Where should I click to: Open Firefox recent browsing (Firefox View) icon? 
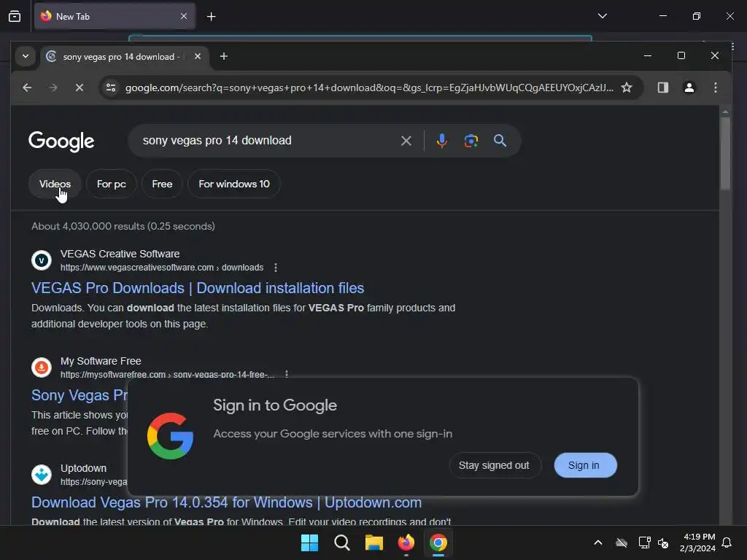15,16
